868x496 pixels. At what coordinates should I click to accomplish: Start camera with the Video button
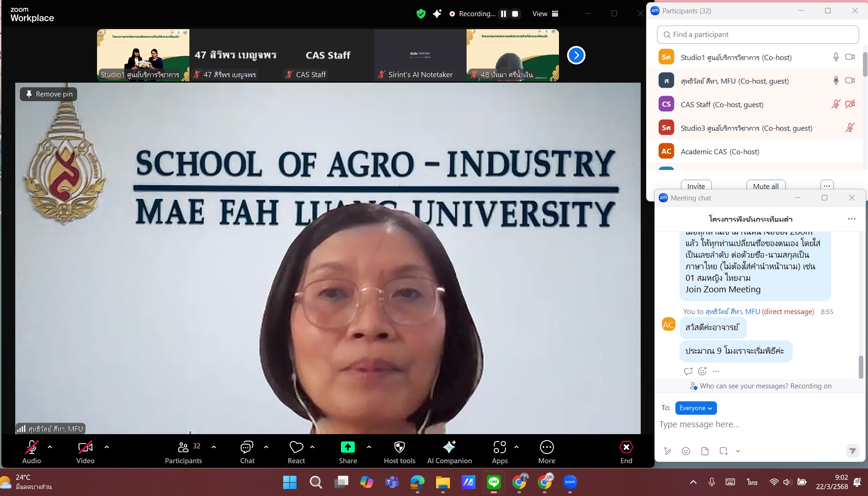click(85, 452)
